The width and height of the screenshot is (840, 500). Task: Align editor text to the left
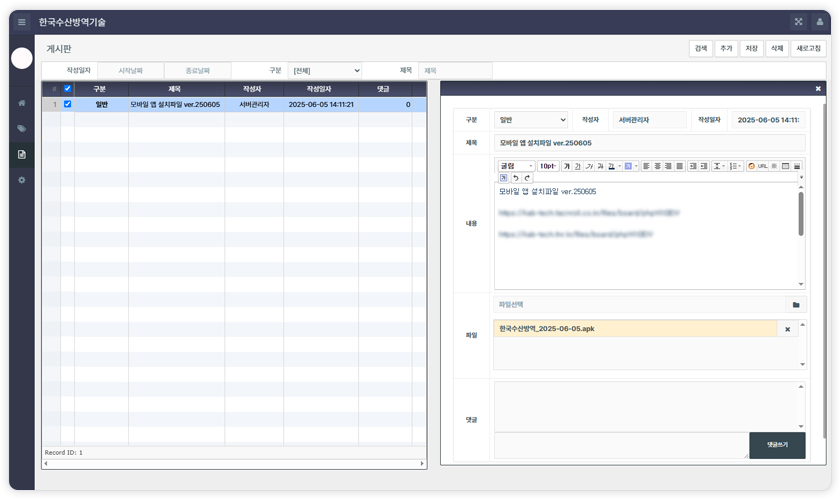tap(646, 166)
